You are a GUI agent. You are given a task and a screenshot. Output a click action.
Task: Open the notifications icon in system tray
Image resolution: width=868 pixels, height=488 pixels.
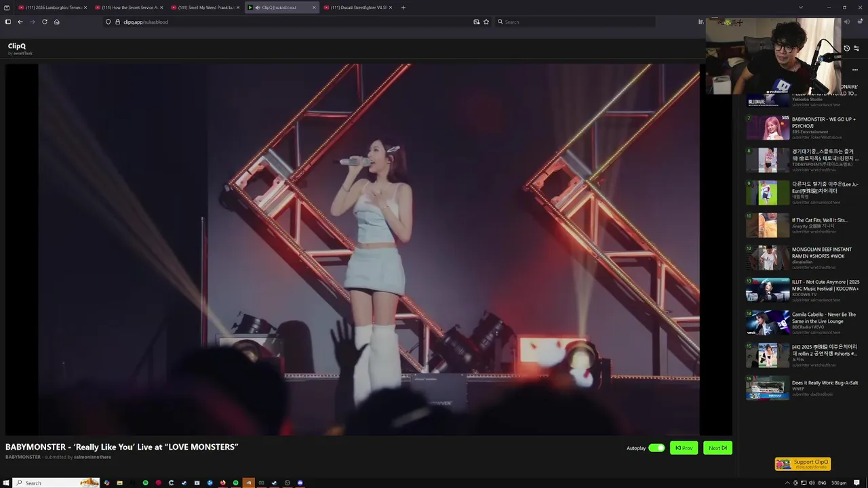(x=856, y=483)
